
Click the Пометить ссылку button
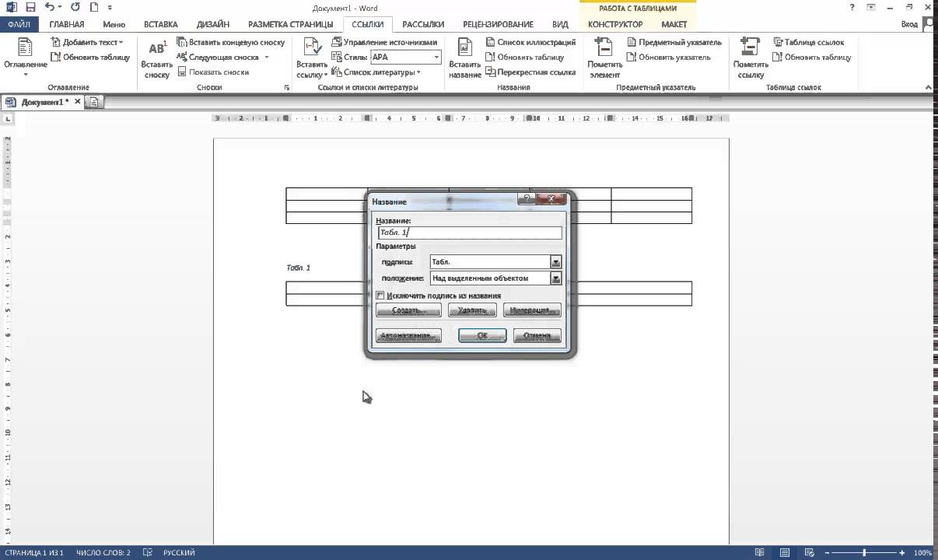tap(751, 58)
